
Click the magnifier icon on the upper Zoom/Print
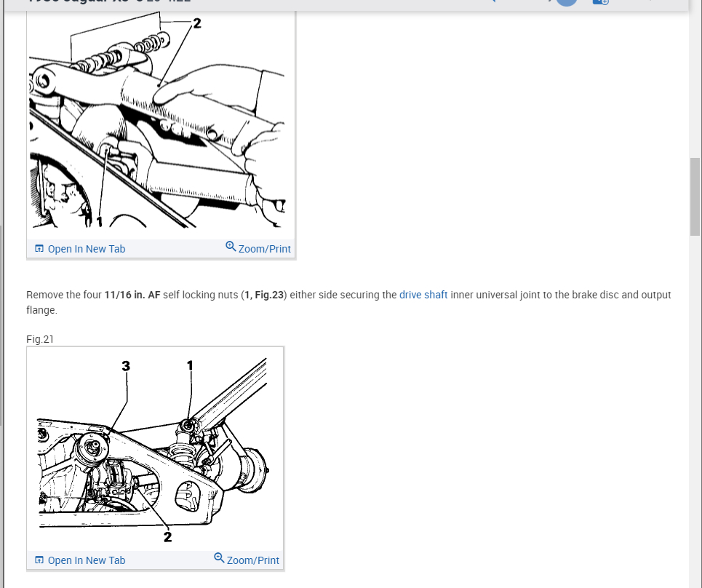[231, 246]
